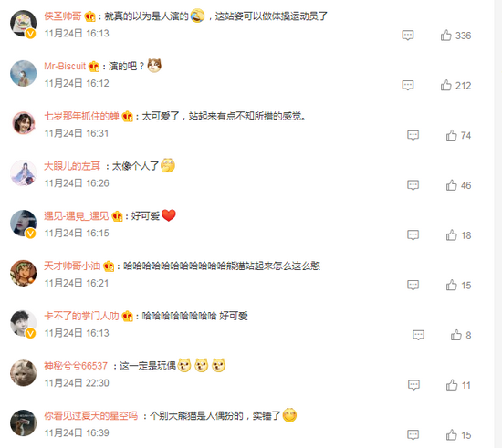Open username link 神秘兮兮66537
The height and width of the screenshot is (448, 502).
pyautogui.click(x=76, y=366)
